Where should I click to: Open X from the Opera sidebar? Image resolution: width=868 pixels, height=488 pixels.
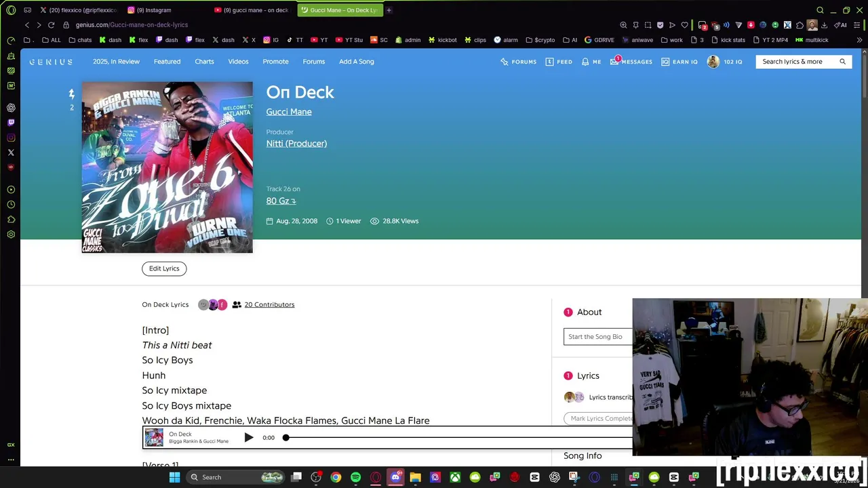(11, 152)
